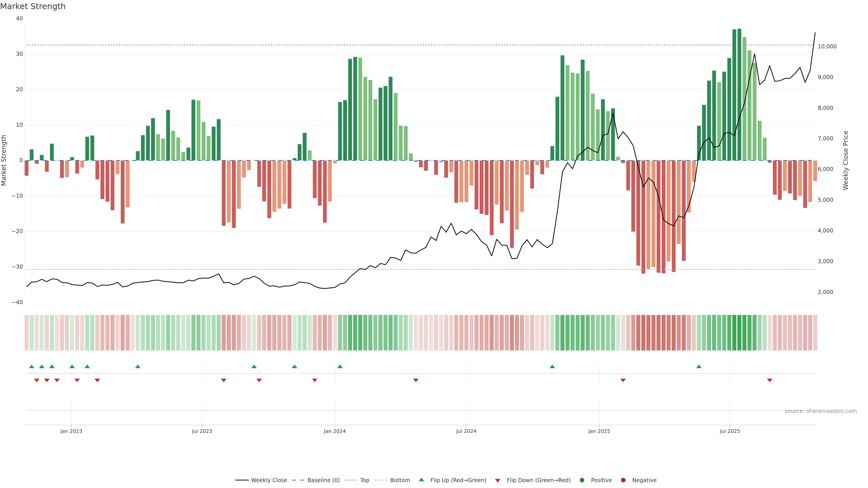868x488 pixels.
Task: Click the Flip Up triangle legend icon
Action: point(421,480)
